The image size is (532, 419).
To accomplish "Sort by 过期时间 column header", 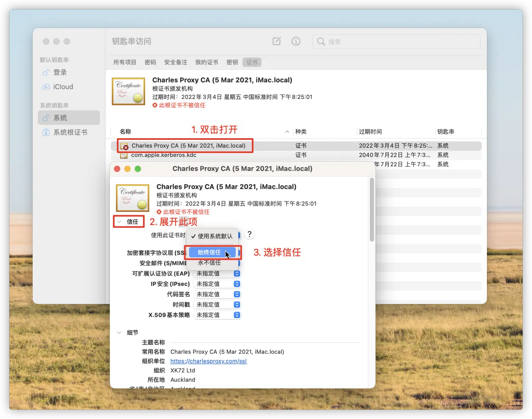I will pos(370,132).
